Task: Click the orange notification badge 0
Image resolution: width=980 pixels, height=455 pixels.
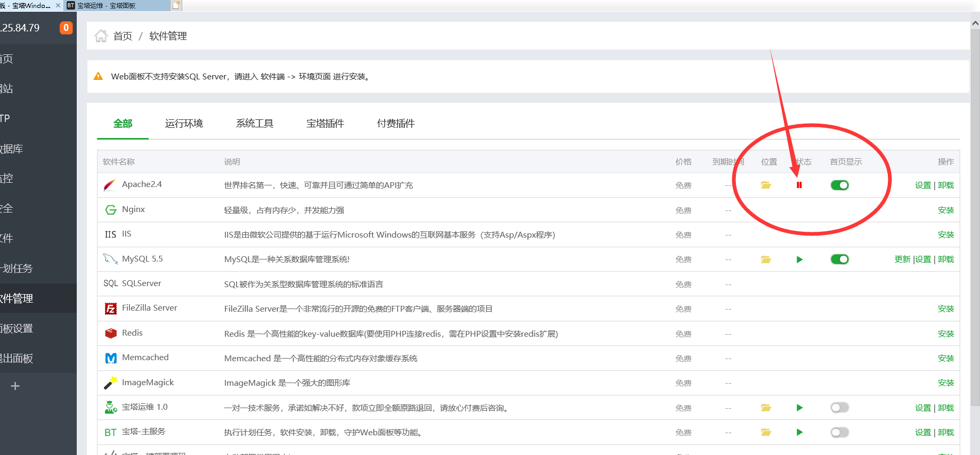Action: tap(66, 28)
